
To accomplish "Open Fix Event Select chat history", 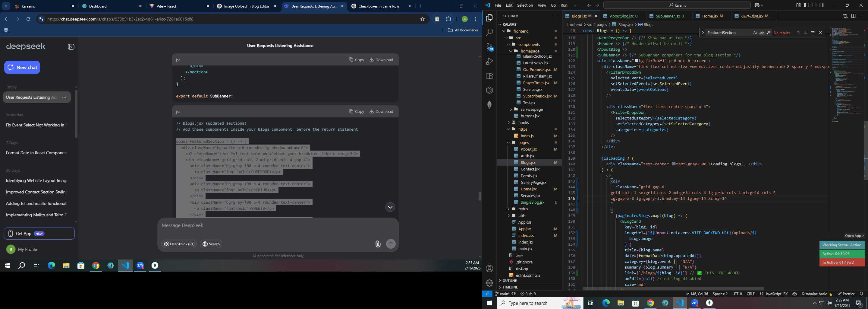I will (36, 125).
